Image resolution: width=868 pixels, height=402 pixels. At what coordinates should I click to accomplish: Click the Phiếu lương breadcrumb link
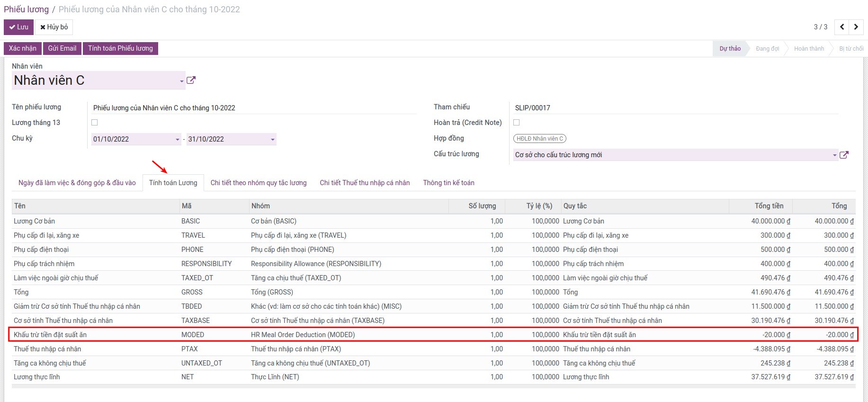point(26,9)
